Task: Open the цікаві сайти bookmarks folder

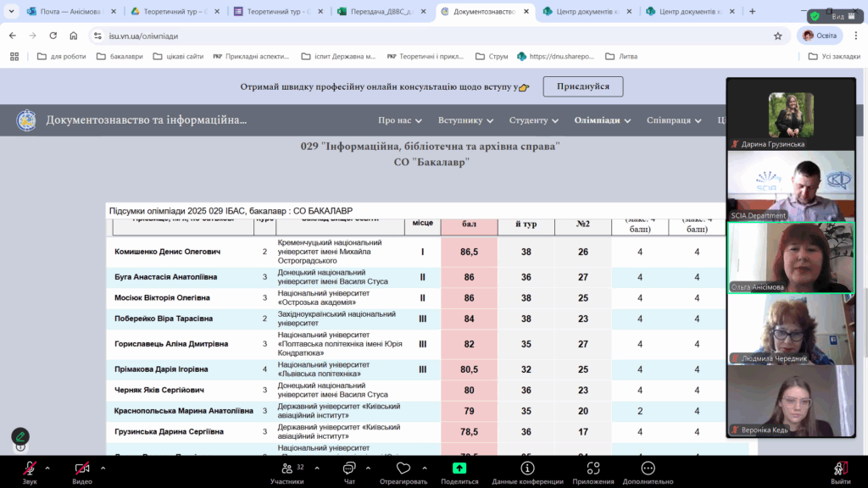Action: [178, 57]
